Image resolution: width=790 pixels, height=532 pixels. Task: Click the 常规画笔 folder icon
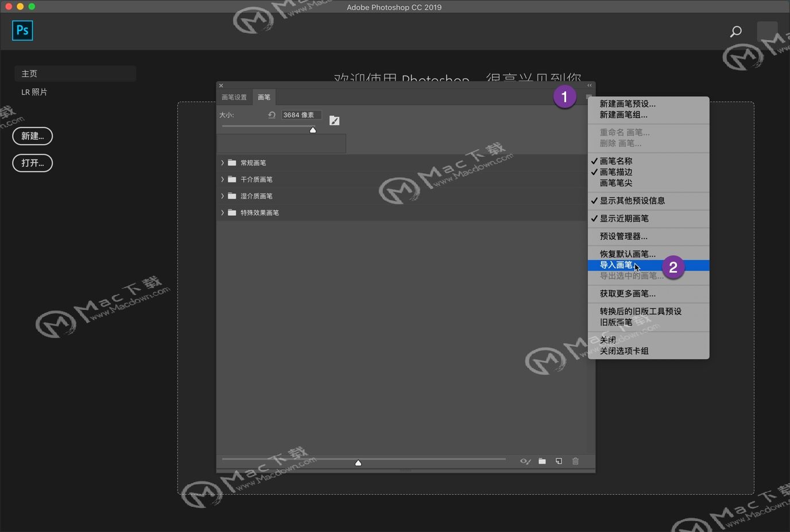click(x=232, y=163)
